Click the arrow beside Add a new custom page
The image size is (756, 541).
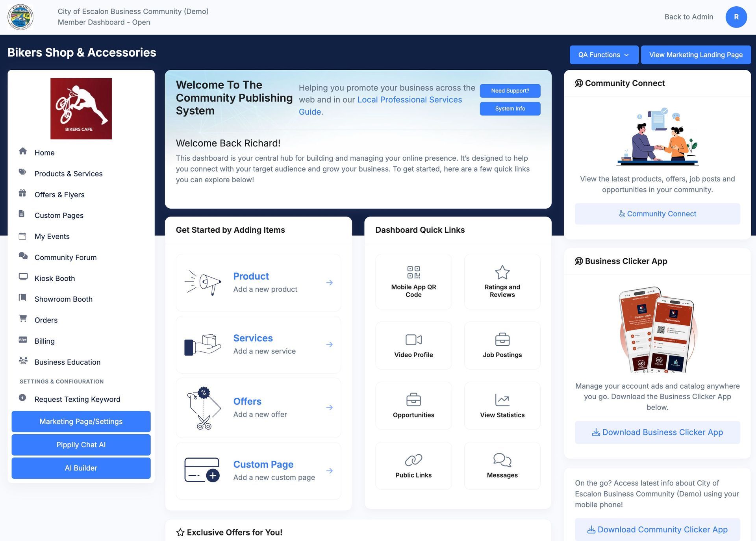point(330,471)
